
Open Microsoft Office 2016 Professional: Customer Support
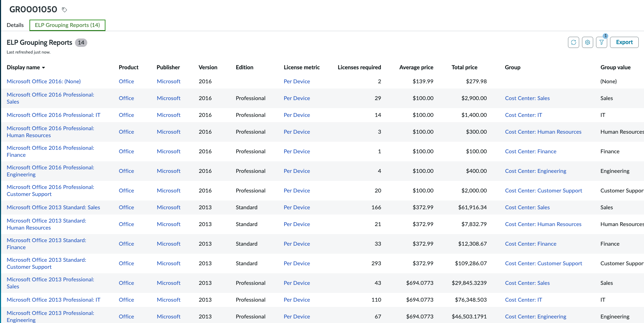(50, 190)
